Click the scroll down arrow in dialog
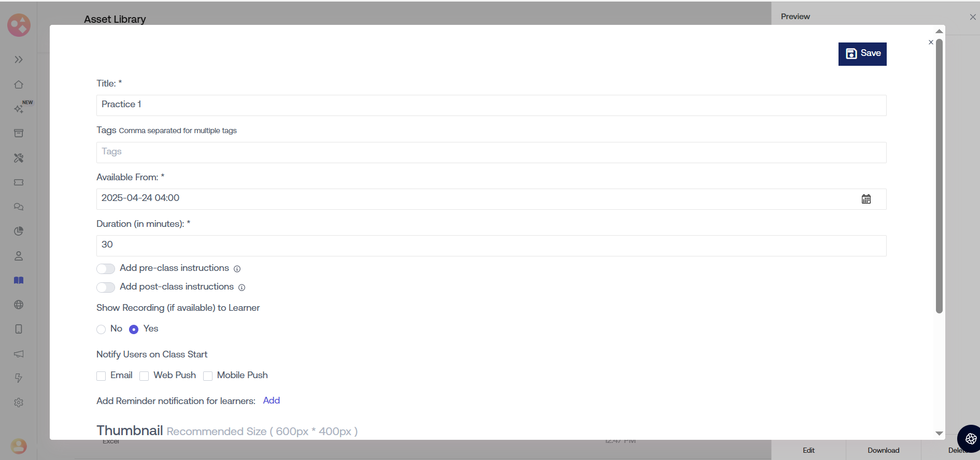 point(939,433)
